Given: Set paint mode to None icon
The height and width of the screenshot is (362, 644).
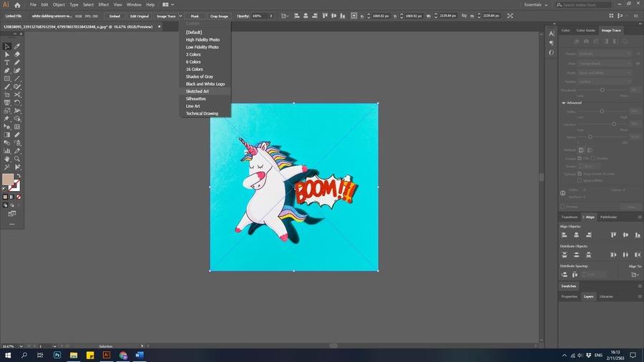Looking at the screenshot, I should pyautogui.click(x=19, y=197).
